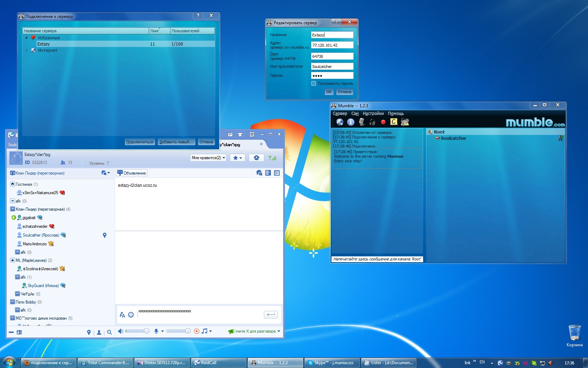The width and height of the screenshot is (588, 368).
Task: Click OK in the edit server dialog
Action: (329, 92)
